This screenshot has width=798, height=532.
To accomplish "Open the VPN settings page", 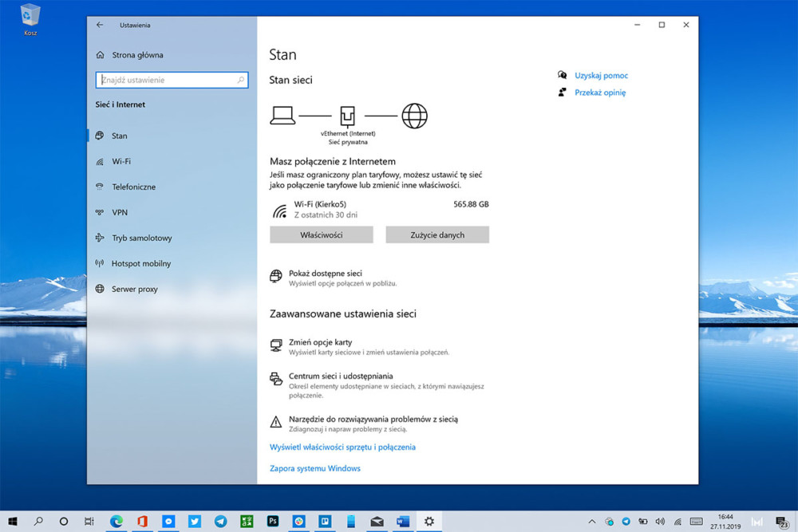I will tap(172, 212).
